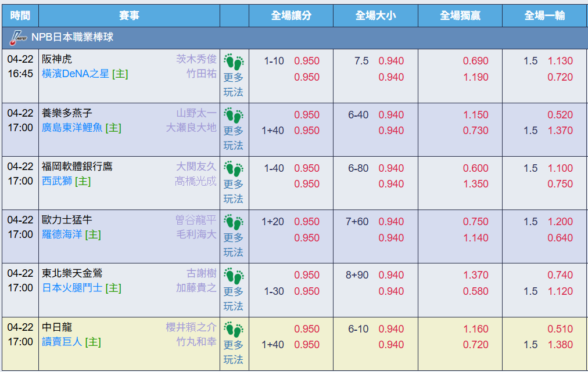Viewport: 588px width, 372px height.
Task: Collapse the NPB日本職業棒球 league header
Action: pyautogui.click(x=73, y=38)
